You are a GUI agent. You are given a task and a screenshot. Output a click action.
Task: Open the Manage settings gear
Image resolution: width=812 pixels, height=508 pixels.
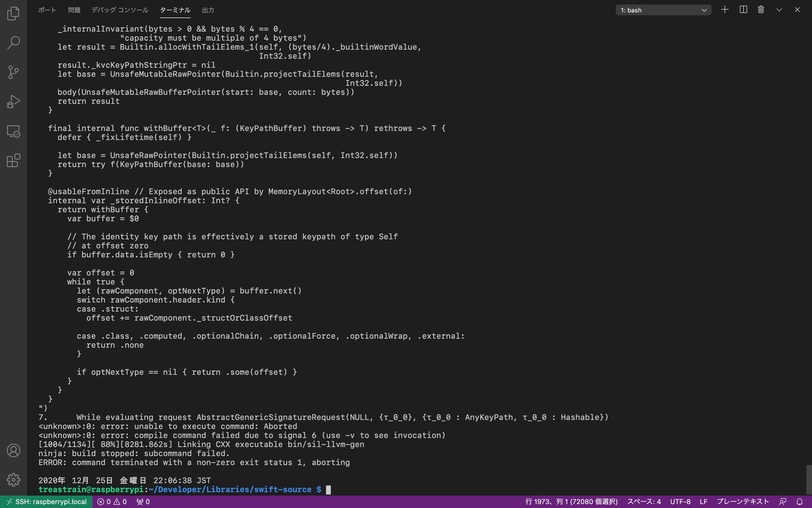[13, 479]
